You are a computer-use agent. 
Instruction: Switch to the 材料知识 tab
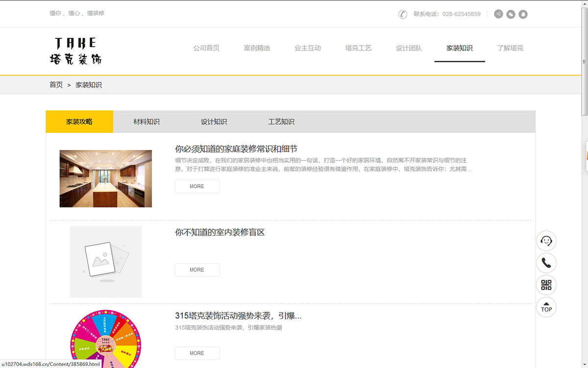point(147,122)
